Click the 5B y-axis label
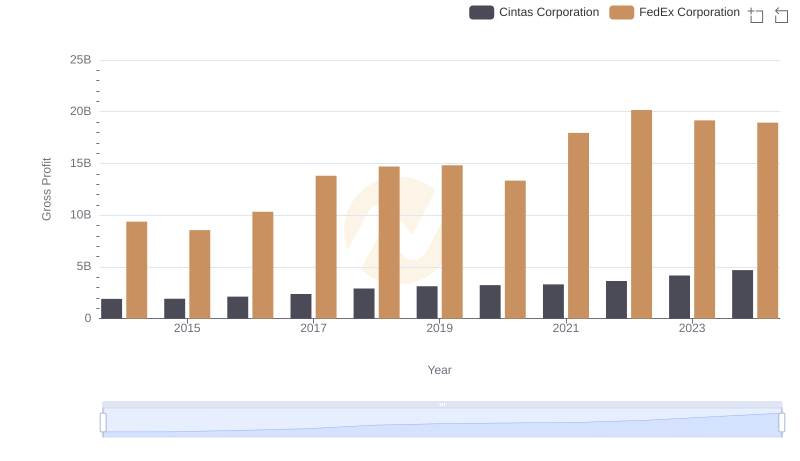Image resolution: width=800 pixels, height=461 pixels. click(84, 266)
